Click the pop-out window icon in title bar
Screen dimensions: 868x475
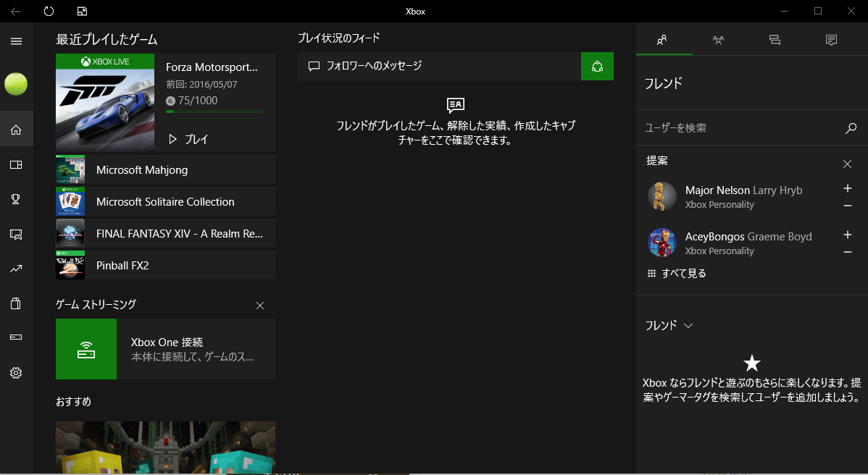83,11
